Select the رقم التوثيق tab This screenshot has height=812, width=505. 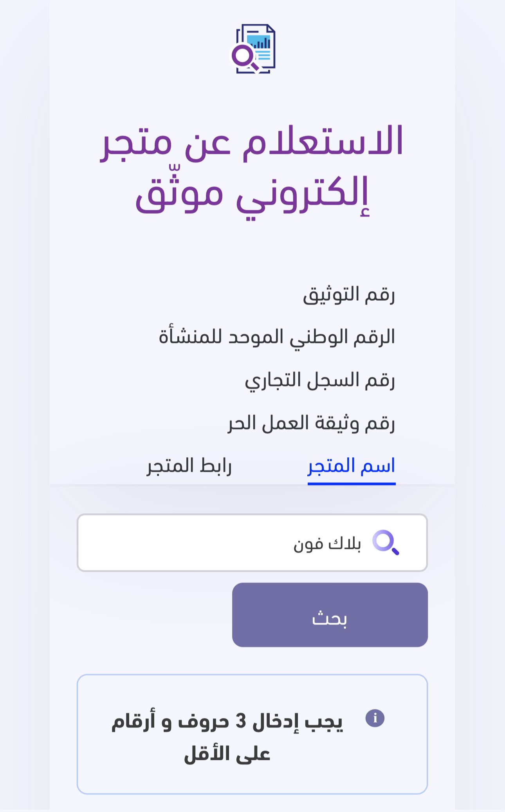tap(349, 294)
